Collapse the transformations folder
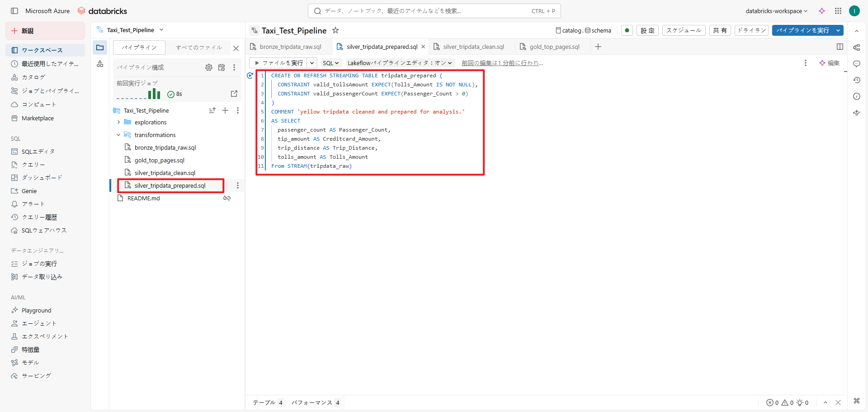 [x=118, y=135]
